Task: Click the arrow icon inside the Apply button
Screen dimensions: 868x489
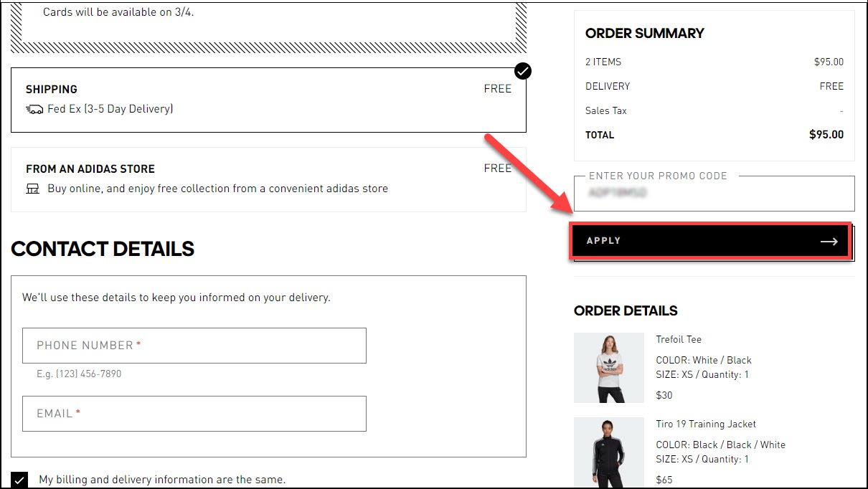Action: 829,242
